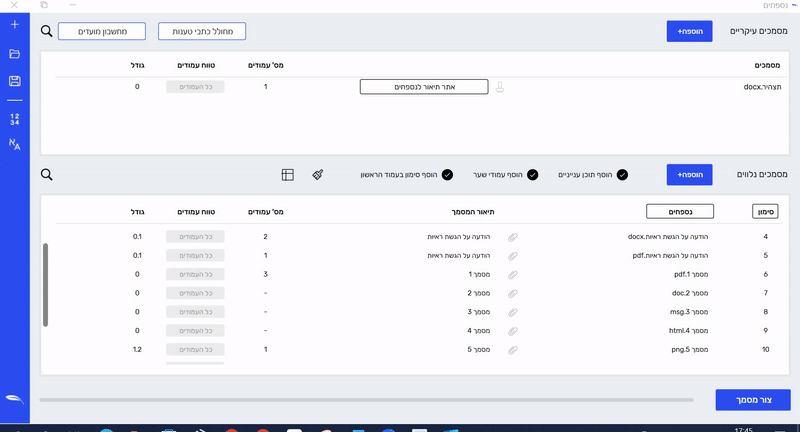Viewport: 800px width, 432px height.
Task: Click the bottom horizontal progress bar
Action: tap(365, 400)
